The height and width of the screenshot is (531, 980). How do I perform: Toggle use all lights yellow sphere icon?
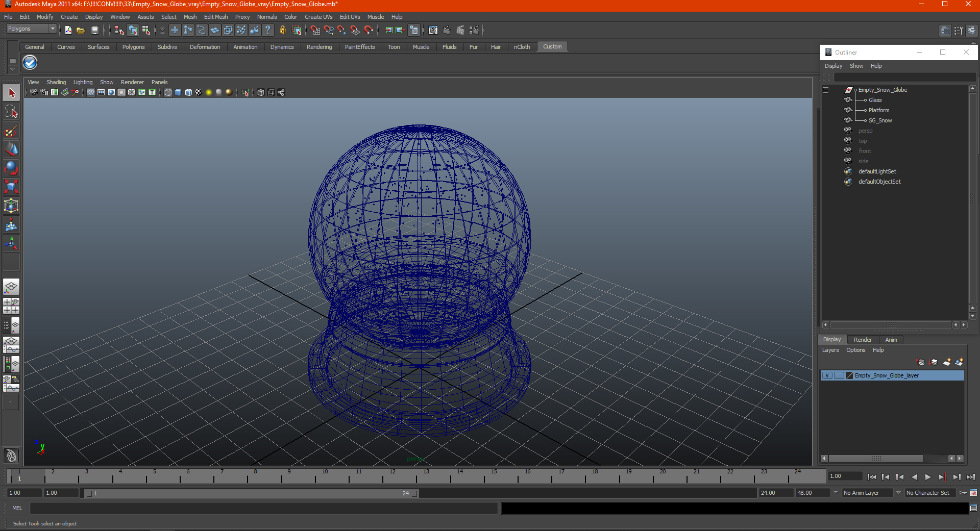coord(209,92)
